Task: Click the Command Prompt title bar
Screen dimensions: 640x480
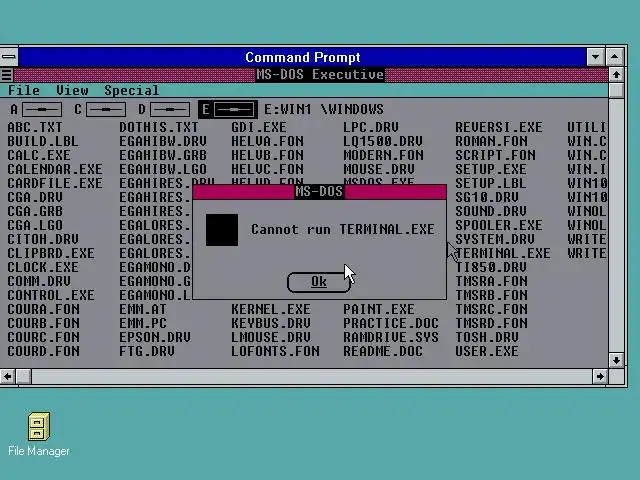Action: pos(302,57)
